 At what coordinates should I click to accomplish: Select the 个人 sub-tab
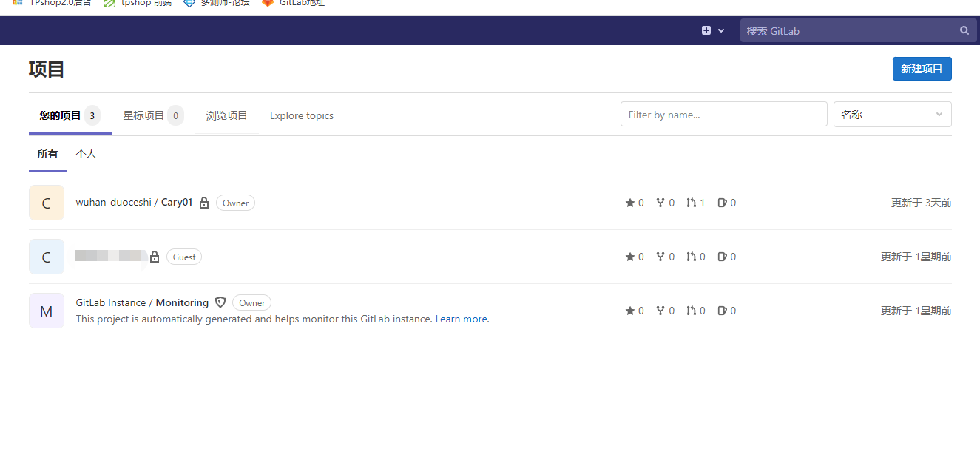[x=86, y=154]
